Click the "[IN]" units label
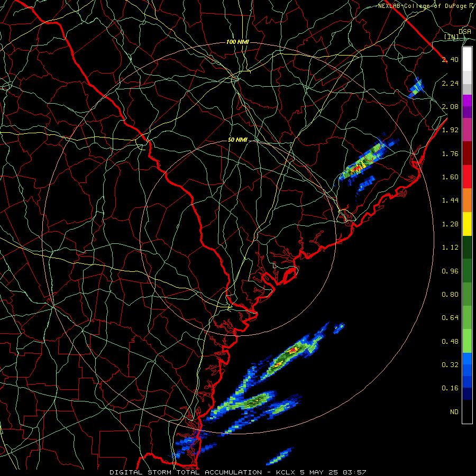The width and height of the screenshot is (476, 476). 452,37
